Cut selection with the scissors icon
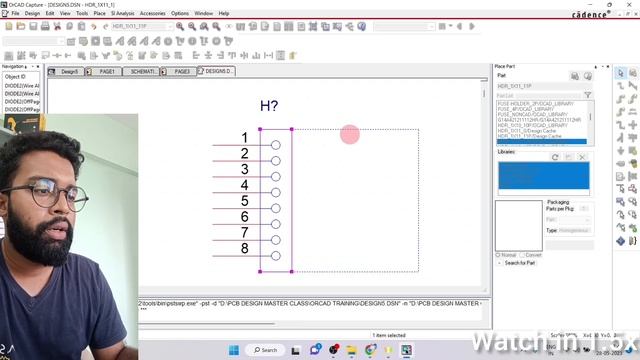The height and width of the screenshot is (360, 640). pos(57,27)
